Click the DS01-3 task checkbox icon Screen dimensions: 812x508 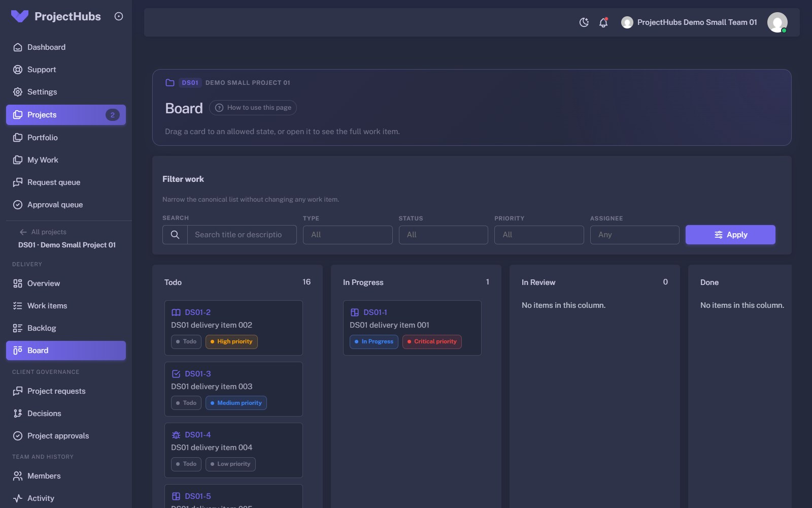click(x=176, y=374)
